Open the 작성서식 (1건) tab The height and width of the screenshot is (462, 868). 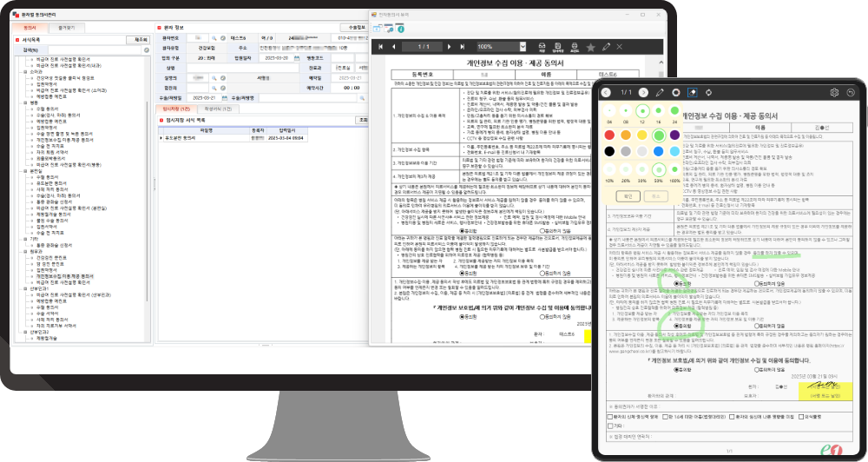pyautogui.click(x=215, y=109)
